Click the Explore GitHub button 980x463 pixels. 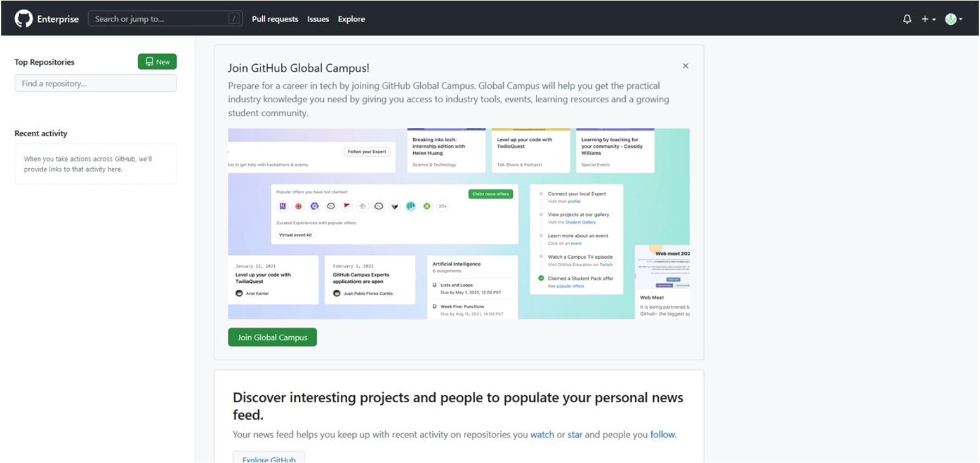click(x=268, y=458)
